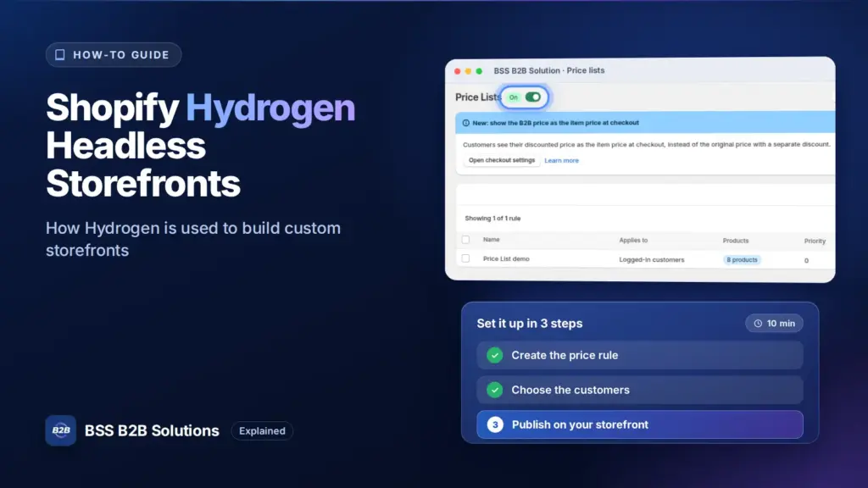
Task: Click the Applies to column header
Action: tap(633, 240)
